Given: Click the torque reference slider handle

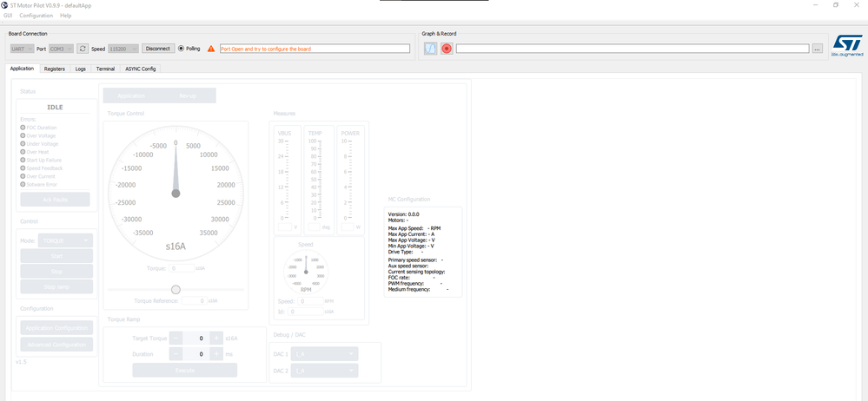Looking at the screenshot, I should tap(176, 289).
